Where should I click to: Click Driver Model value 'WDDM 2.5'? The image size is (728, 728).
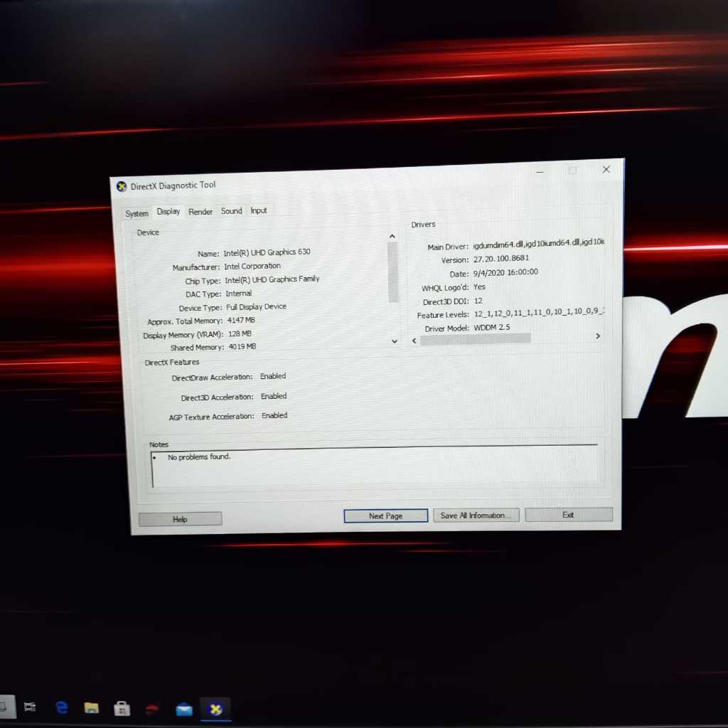[x=492, y=327]
